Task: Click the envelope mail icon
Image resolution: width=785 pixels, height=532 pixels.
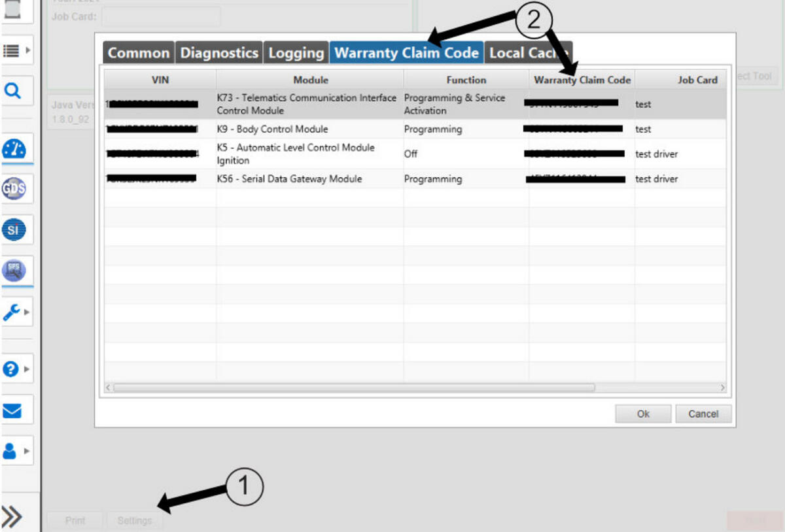Action: [13, 410]
